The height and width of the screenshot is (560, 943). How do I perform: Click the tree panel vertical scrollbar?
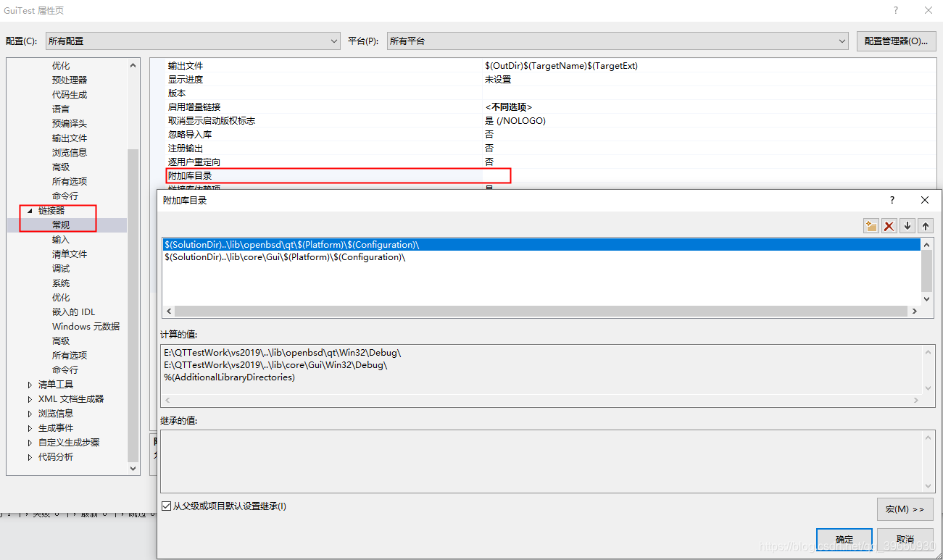tap(133, 267)
